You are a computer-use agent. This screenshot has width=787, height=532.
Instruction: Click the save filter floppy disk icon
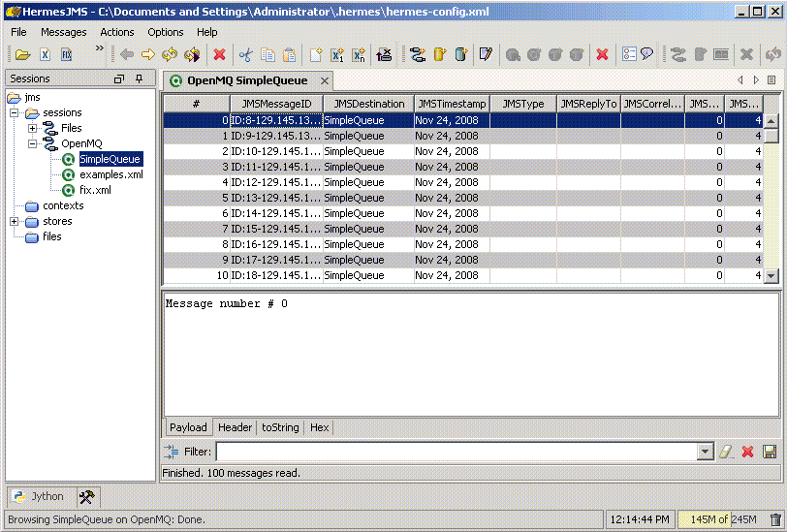pos(770,452)
